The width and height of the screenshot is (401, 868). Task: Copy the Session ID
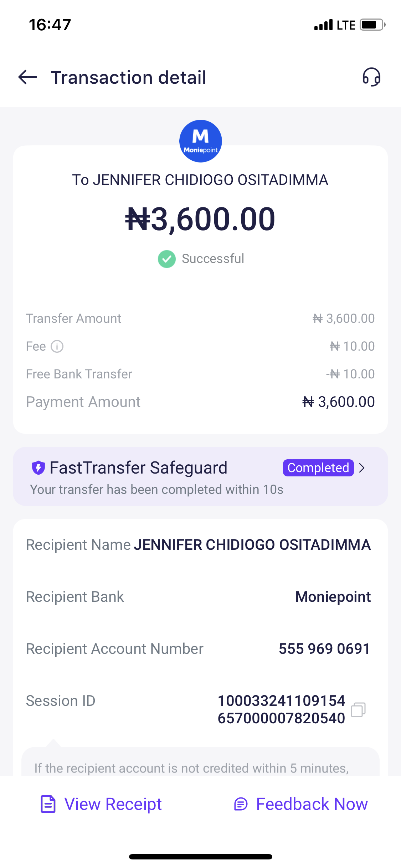click(x=358, y=709)
